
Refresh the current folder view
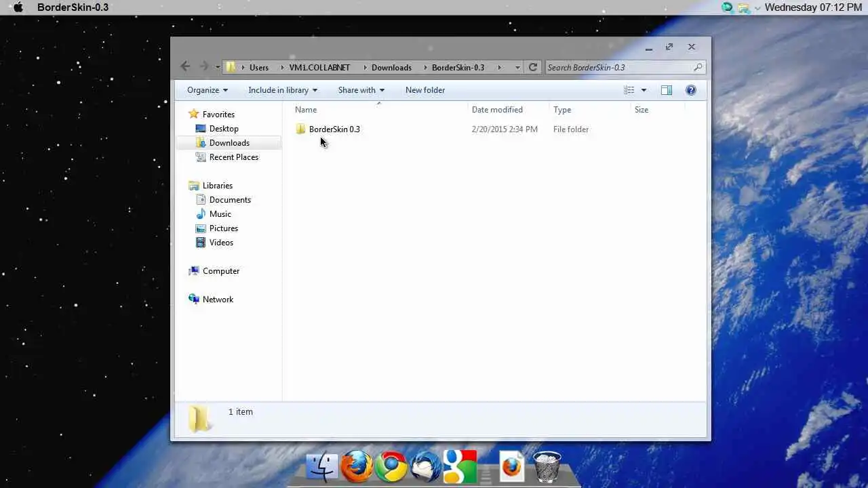(x=533, y=67)
